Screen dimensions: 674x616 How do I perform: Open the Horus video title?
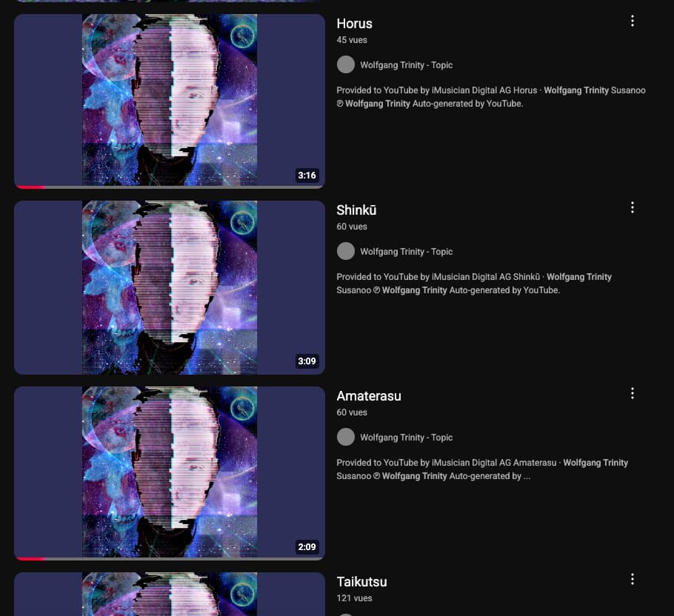pyautogui.click(x=354, y=24)
